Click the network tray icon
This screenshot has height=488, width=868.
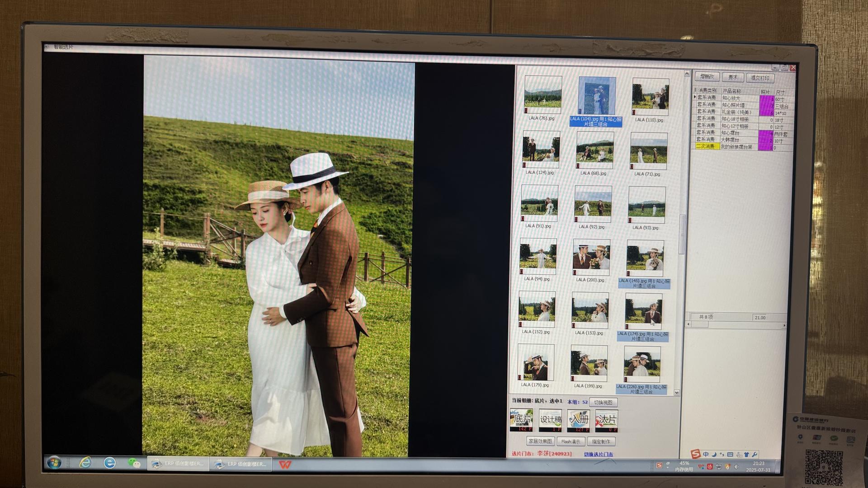[x=719, y=467]
